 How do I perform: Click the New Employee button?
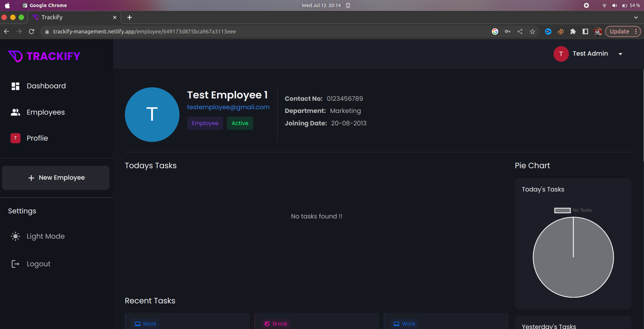tap(56, 178)
